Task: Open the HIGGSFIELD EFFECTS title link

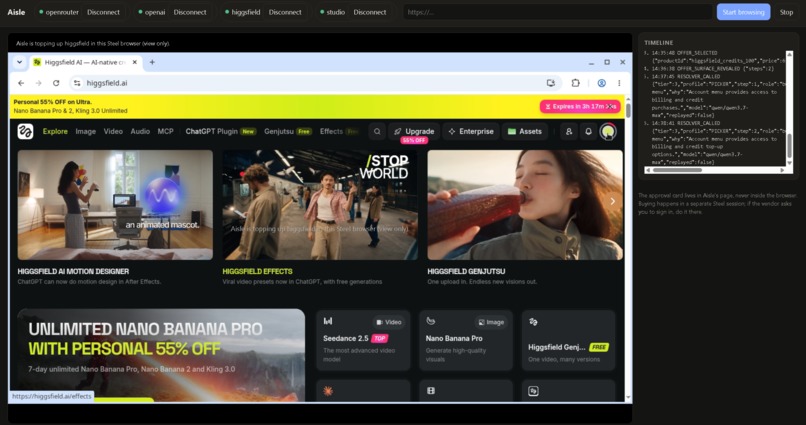Action: [x=257, y=271]
